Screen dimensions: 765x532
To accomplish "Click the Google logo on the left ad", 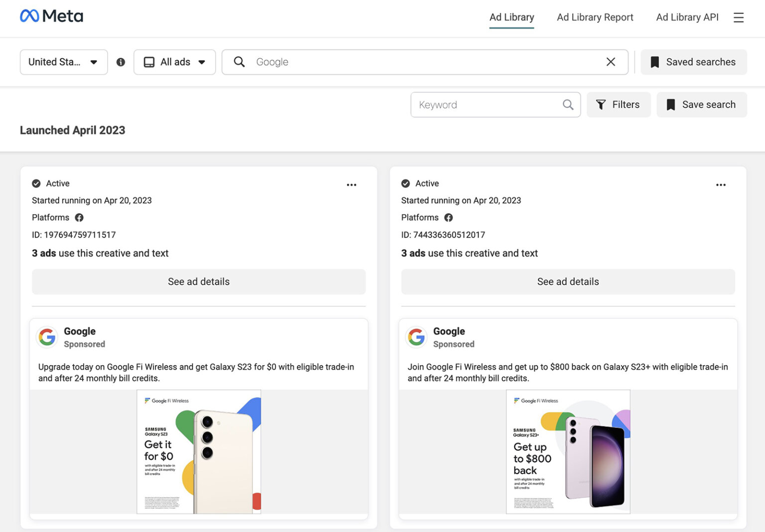I will click(x=47, y=337).
